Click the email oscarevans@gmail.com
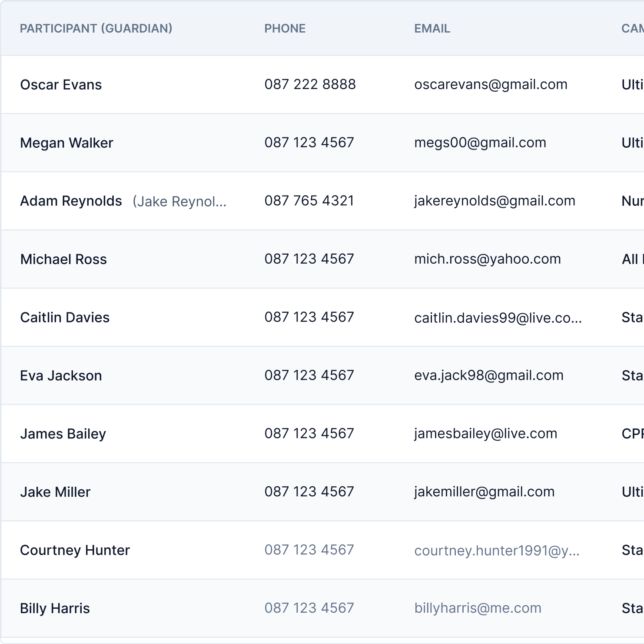Screen dimensions: 644x644 (491, 85)
